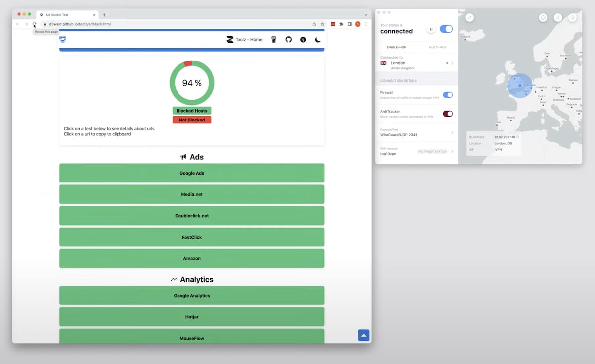
Task: Click the ISP value IVPN
Action: pyautogui.click(x=498, y=149)
